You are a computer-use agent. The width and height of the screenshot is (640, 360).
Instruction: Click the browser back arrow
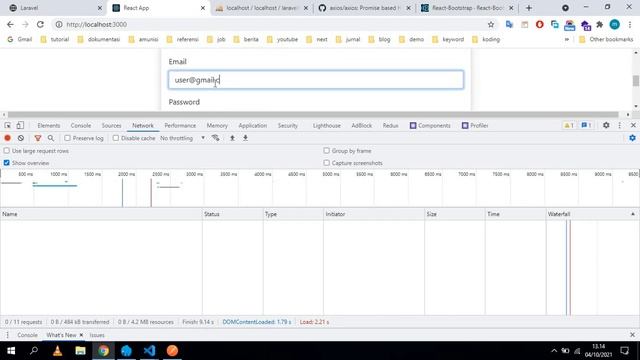[10, 24]
